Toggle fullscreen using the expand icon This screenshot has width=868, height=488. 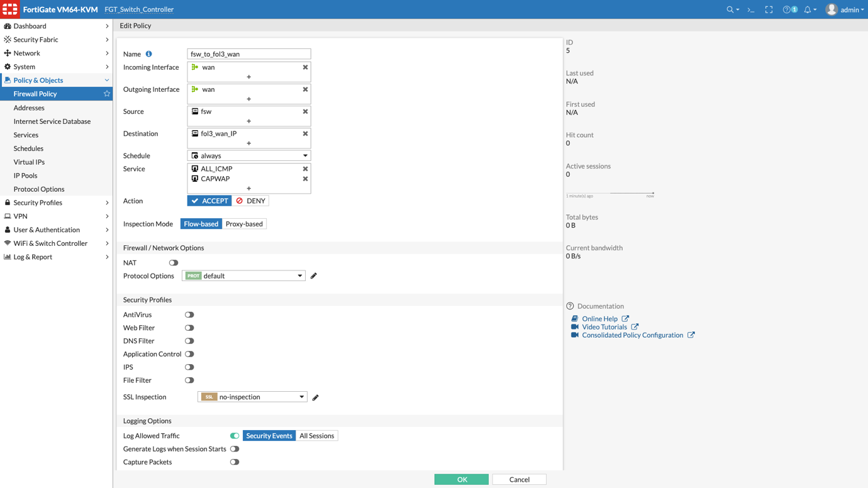coord(769,9)
